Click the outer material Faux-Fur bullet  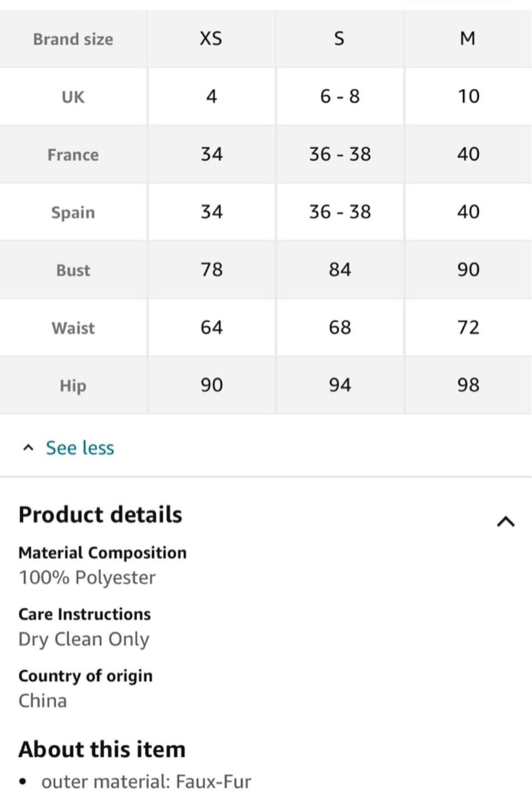tap(146, 781)
